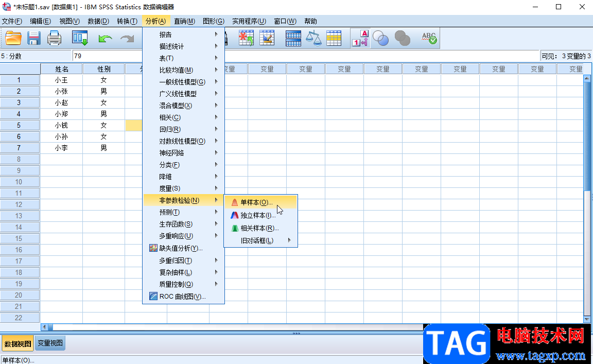Click Insert Cases toolbar icon
Screen dimensions: 593x364
tap(246, 38)
